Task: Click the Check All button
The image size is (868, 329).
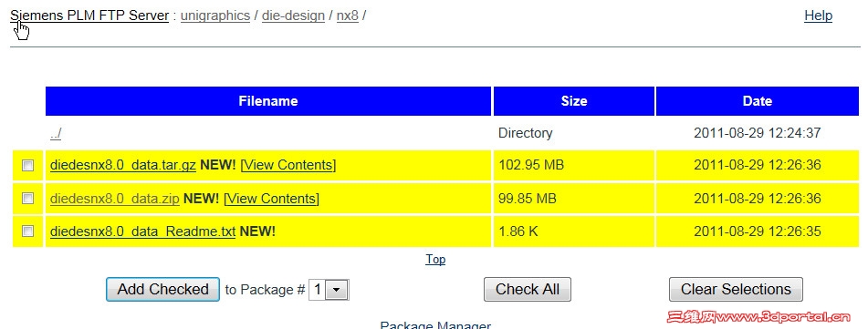Action: pos(527,289)
